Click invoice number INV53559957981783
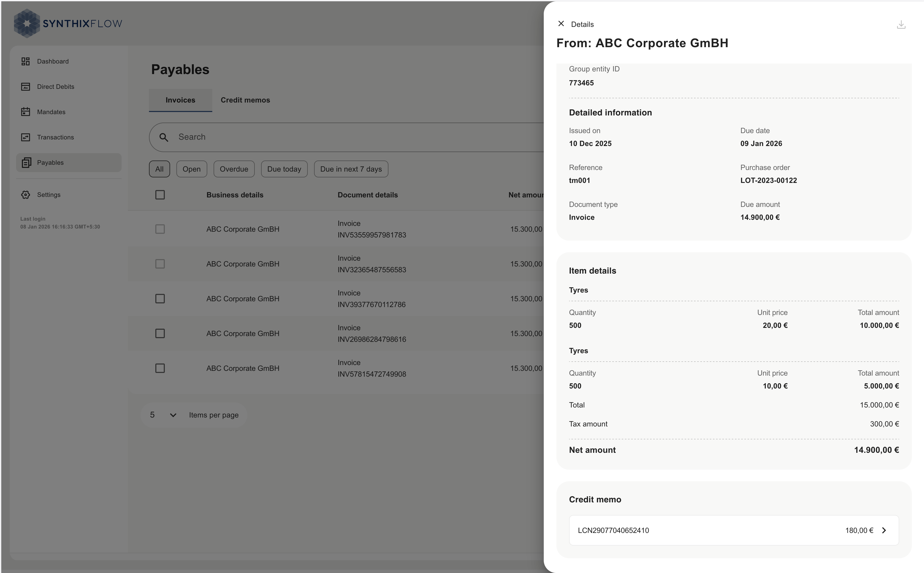The height and width of the screenshot is (573, 924). click(372, 235)
